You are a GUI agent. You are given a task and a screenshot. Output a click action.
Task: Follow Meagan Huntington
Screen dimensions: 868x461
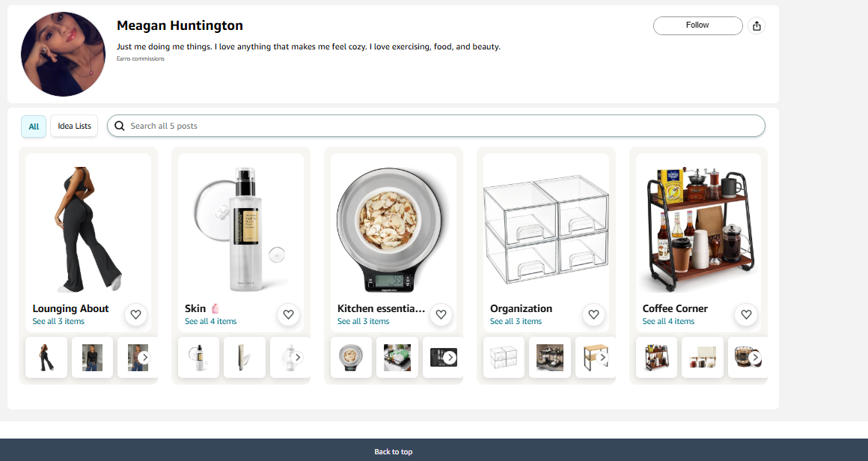coord(697,25)
